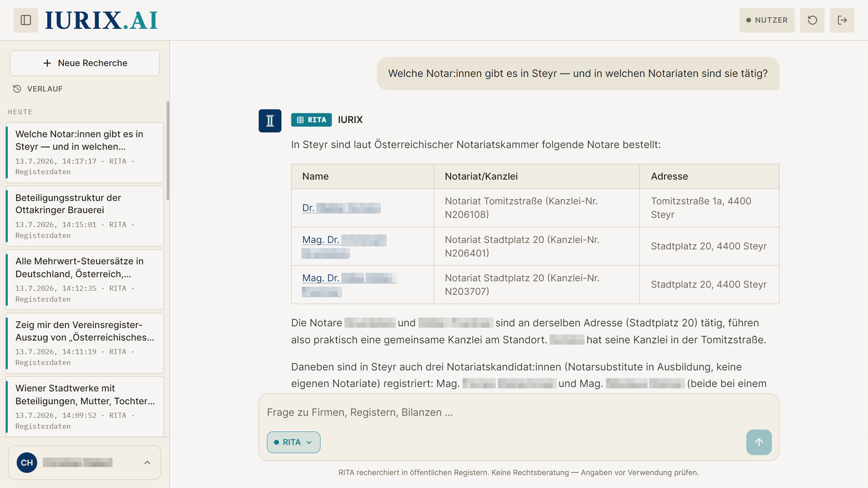The width and height of the screenshot is (868, 488).
Task: Click the Notariatskandidat:innen paragraph
Action: coord(529,375)
